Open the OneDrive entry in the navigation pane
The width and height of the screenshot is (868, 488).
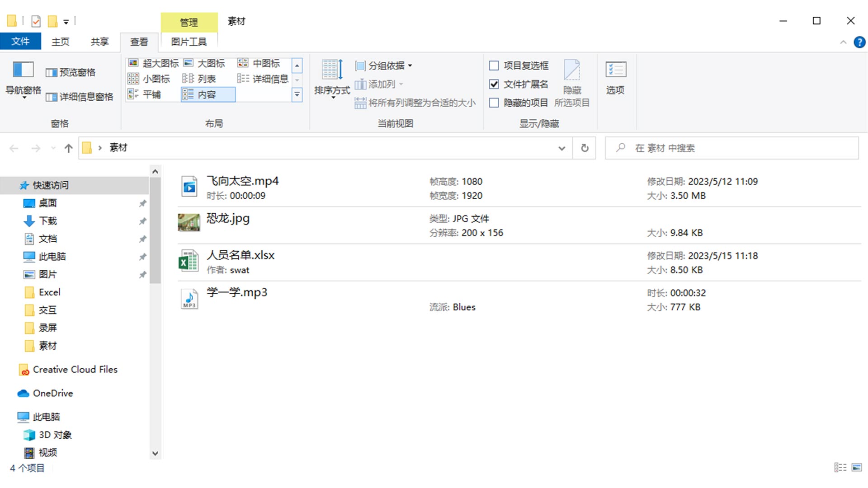pos(52,393)
